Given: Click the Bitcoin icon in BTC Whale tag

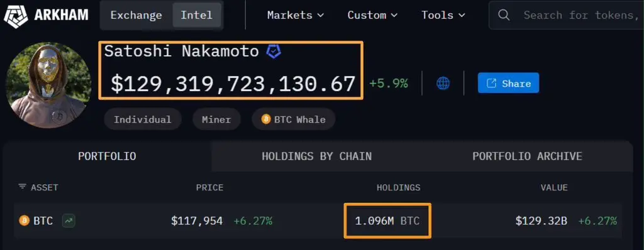Looking at the screenshot, I should coord(266,119).
